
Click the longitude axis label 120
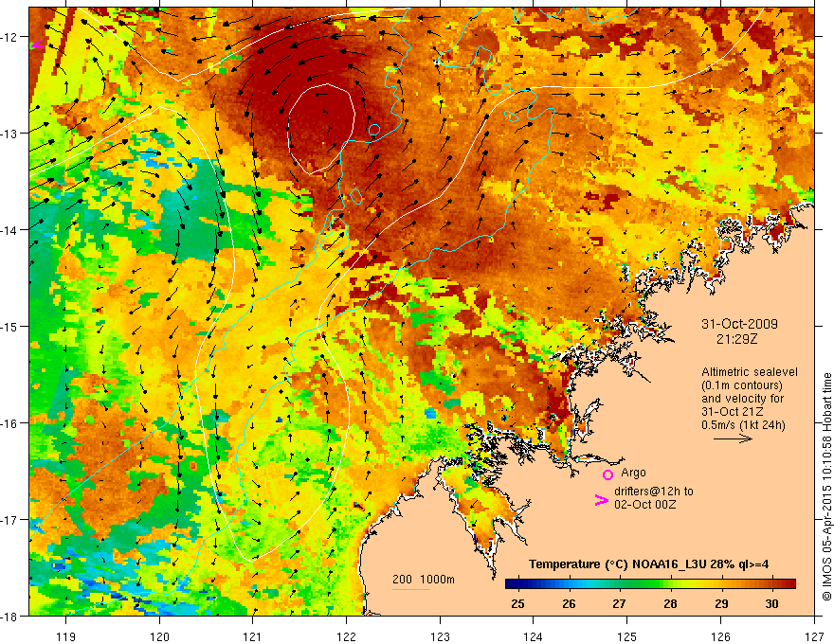(x=159, y=636)
